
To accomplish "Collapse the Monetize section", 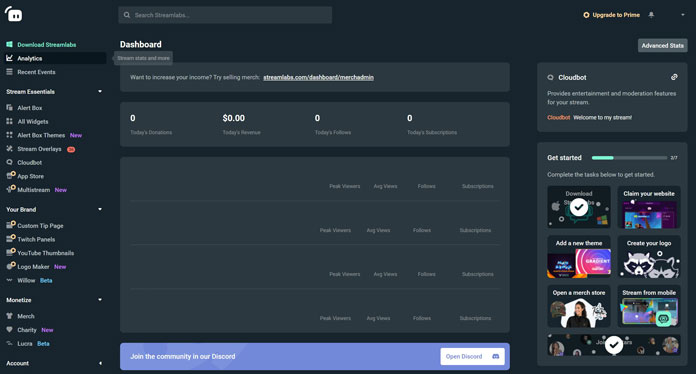I will click(x=100, y=300).
